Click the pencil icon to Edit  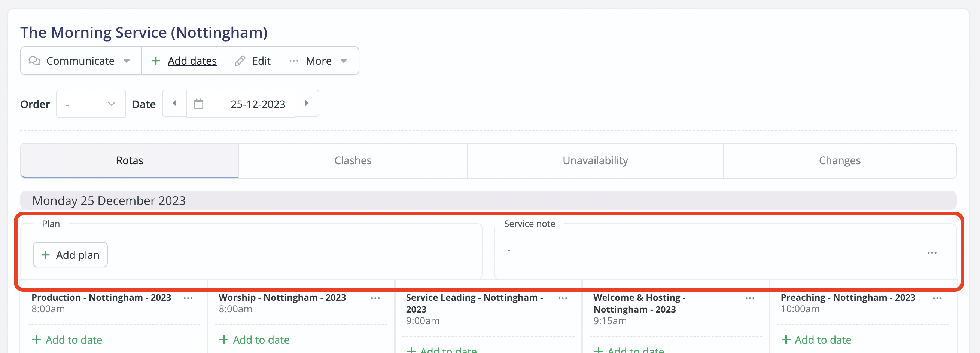pos(240,61)
